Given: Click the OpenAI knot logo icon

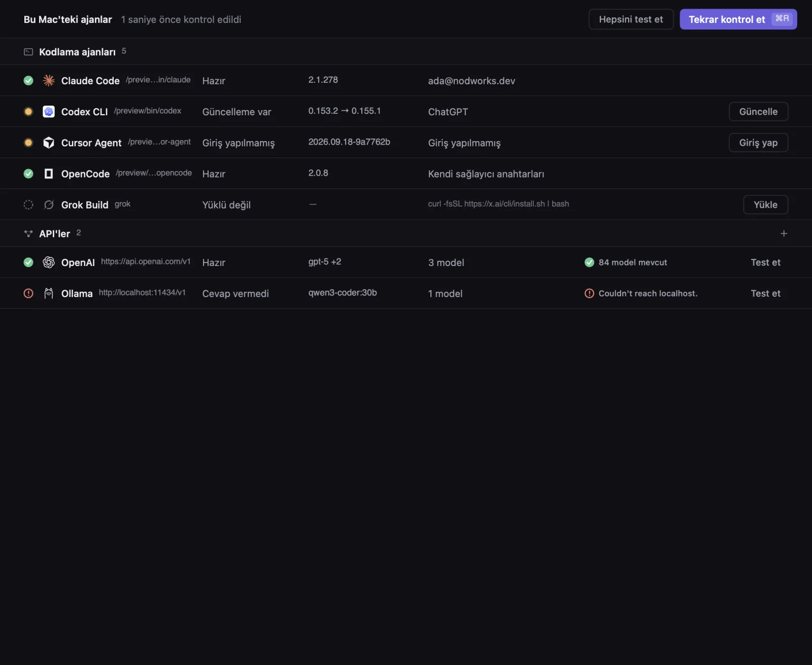Looking at the screenshot, I should [49, 262].
